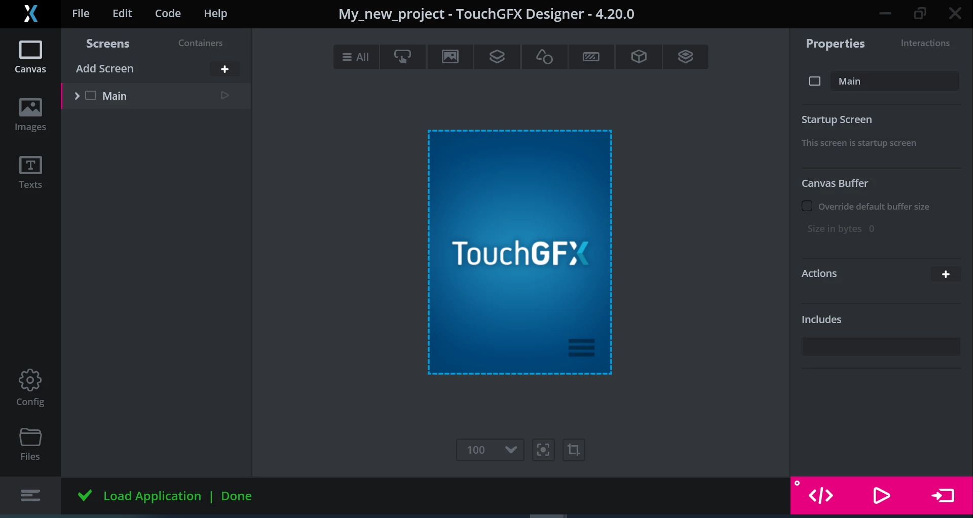Open the detailed log panel icon

tap(30, 495)
